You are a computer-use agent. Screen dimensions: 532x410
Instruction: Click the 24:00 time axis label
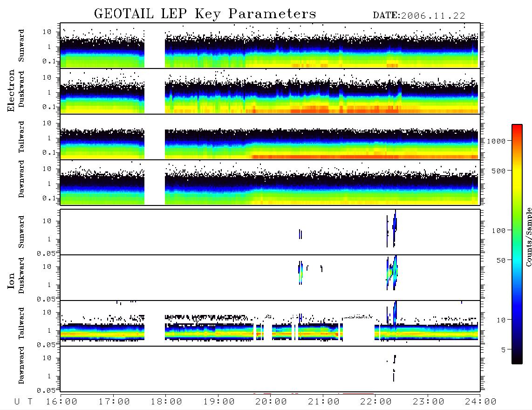point(481,402)
